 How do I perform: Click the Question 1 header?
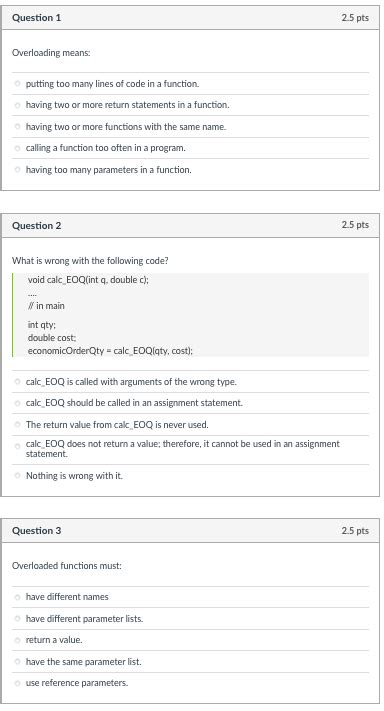(x=190, y=18)
